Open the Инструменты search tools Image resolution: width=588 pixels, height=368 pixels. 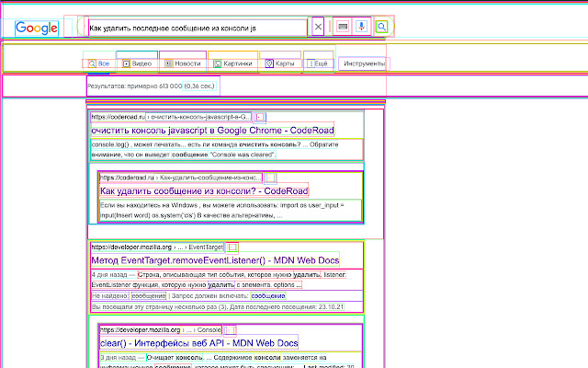[x=364, y=63]
